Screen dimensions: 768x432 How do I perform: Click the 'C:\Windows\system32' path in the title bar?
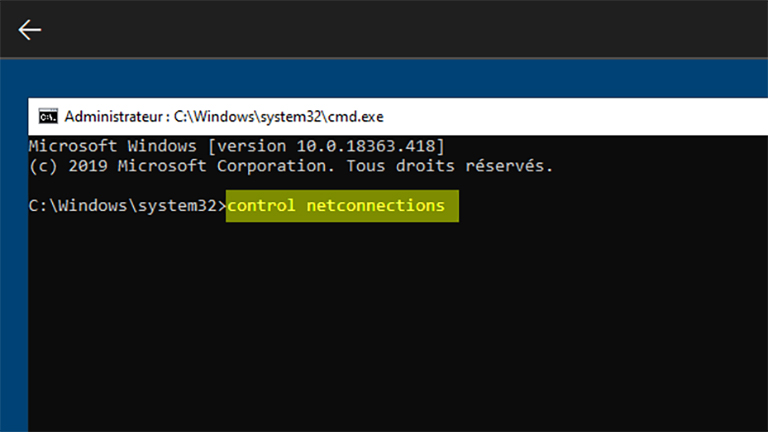248,116
